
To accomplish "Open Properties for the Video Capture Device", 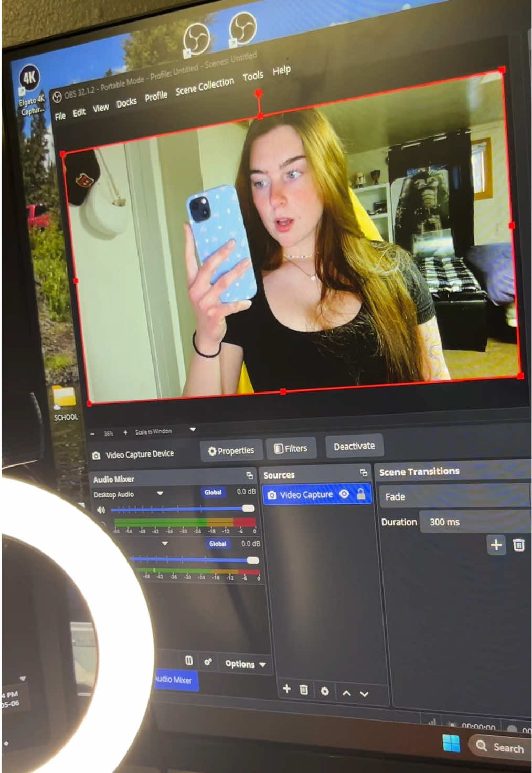I will 231,451.
